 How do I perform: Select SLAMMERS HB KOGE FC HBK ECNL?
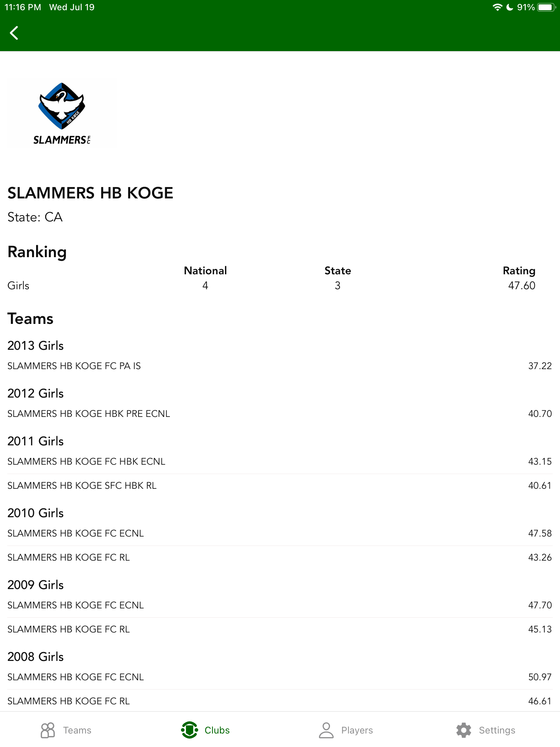(86, 461)
